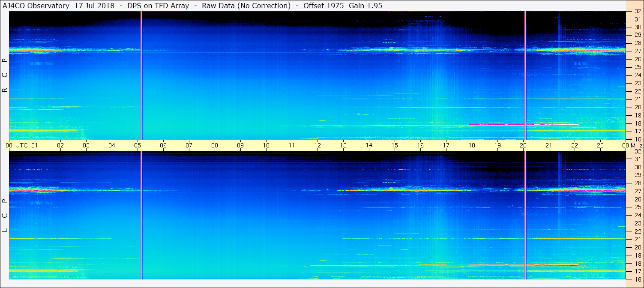
Task: Click the AJ4CO Observatory title text
Action: tap(36, 6)
